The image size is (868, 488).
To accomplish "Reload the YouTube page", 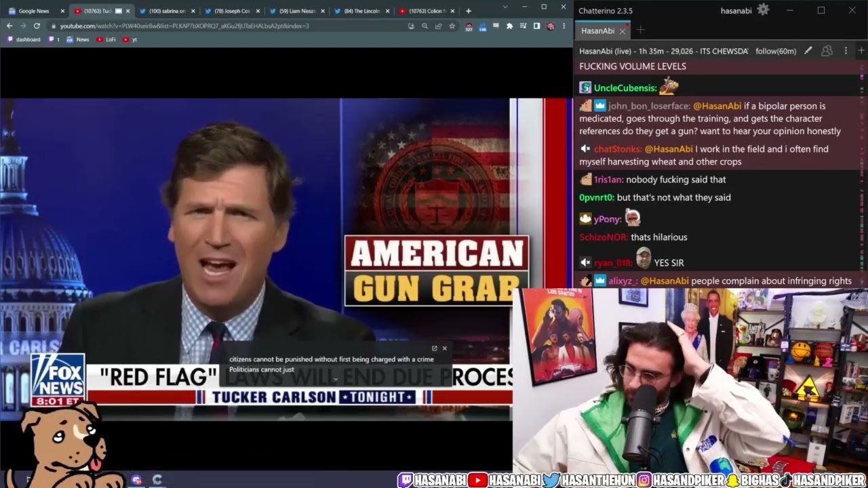I will click(x=37, y=26).
